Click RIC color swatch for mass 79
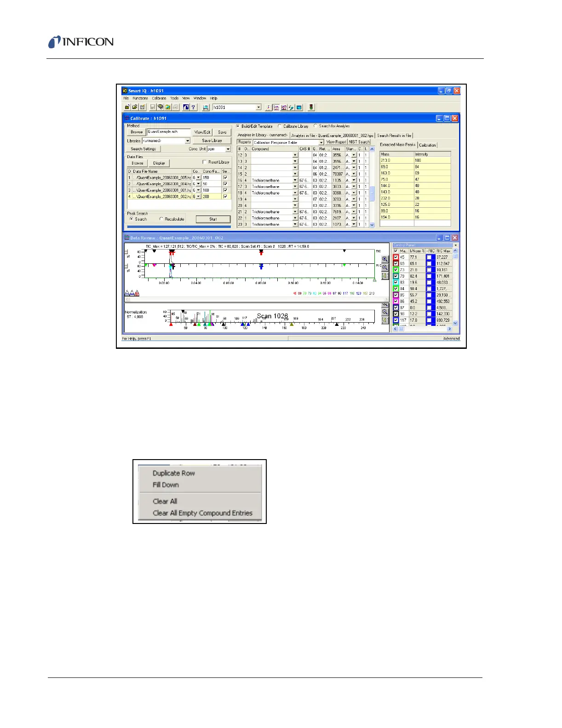This screenshot has width=562, height=728. [x=430, y=276]
